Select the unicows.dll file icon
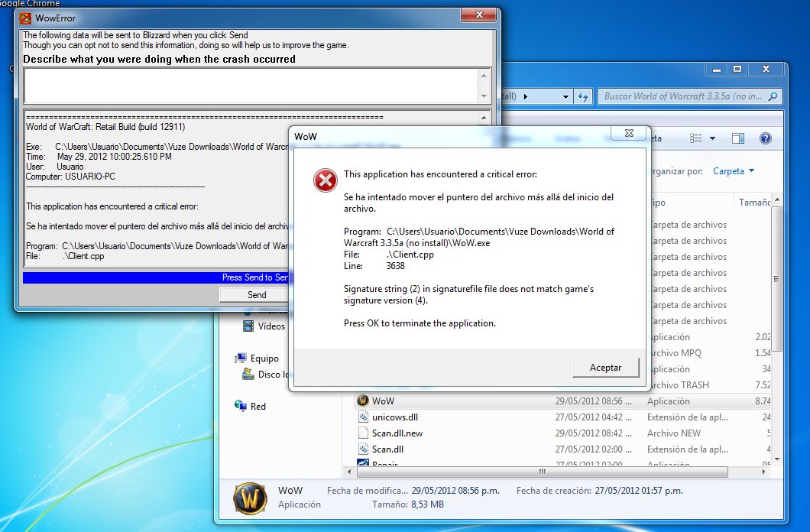This screenshot has width=810, height=532. pyautogui.click(x=363, y=417)
